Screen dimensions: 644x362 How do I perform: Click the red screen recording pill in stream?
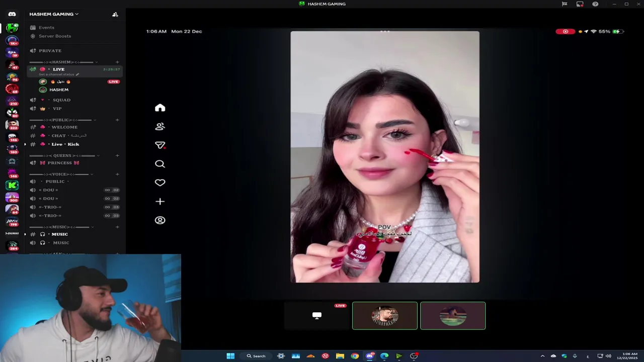tap(566, 31)
